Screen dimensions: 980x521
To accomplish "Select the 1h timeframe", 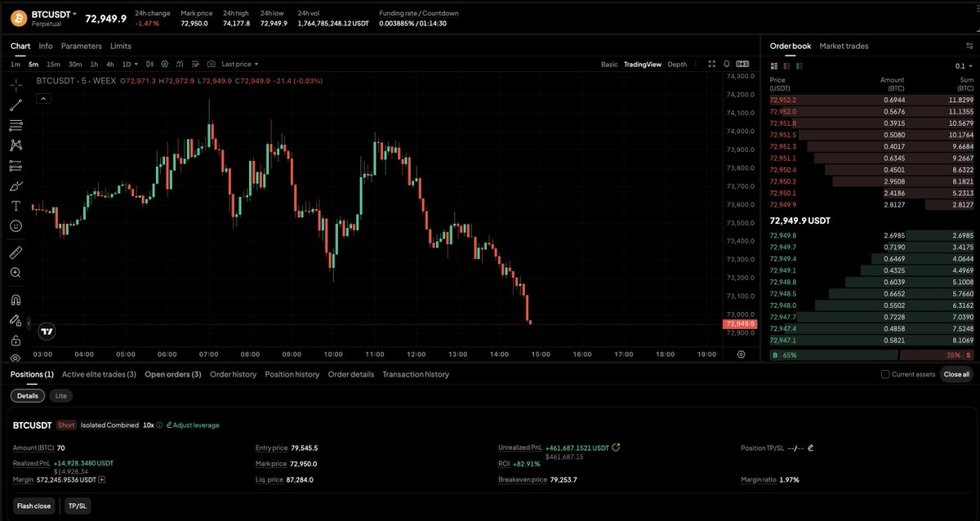I will click(94, 64).
